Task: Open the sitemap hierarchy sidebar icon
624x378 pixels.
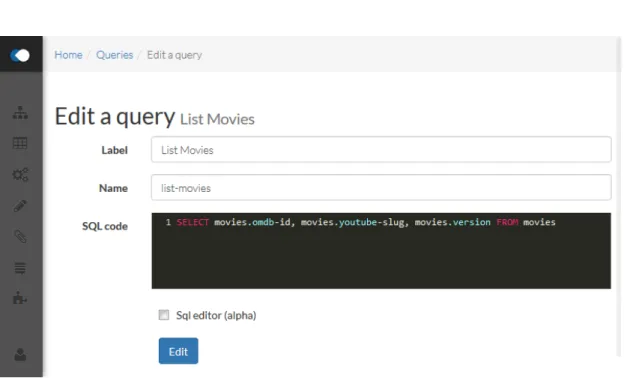Action: pyautogui.click(x=20, y=113)
